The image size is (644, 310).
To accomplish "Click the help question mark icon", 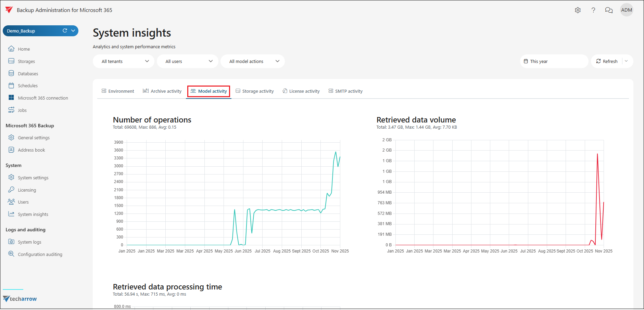I will [593, 10].
